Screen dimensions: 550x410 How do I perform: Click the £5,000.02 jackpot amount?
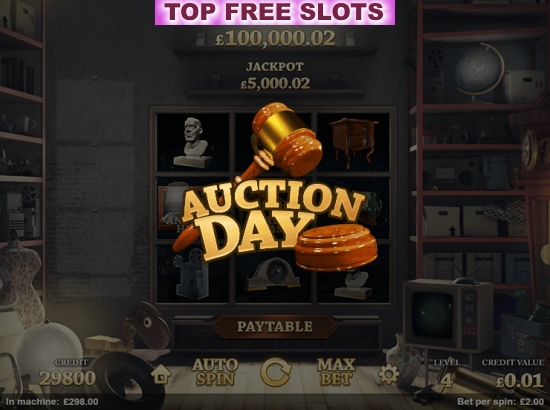[275, 83]
